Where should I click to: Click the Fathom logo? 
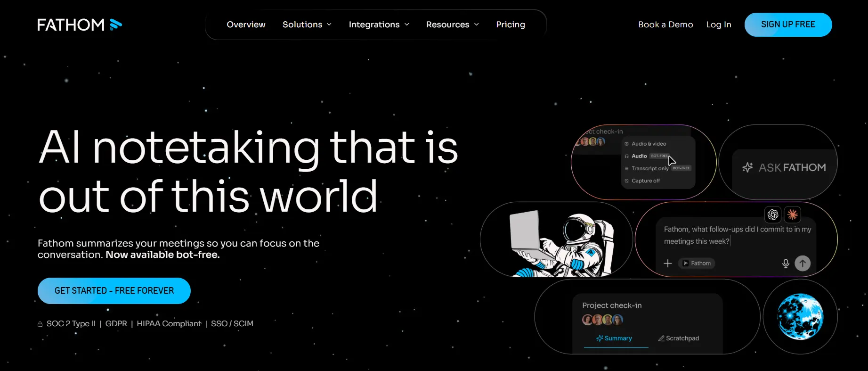click(80, 25)
